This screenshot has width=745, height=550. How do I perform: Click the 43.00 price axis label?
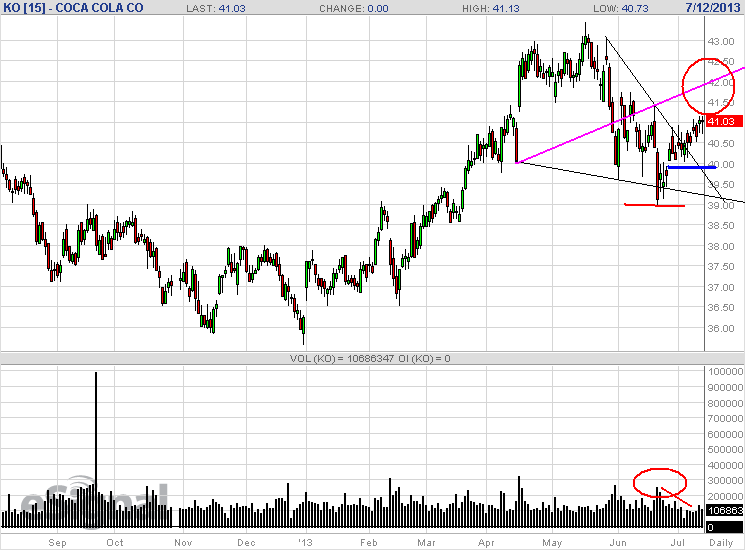[x=721, y=42]
